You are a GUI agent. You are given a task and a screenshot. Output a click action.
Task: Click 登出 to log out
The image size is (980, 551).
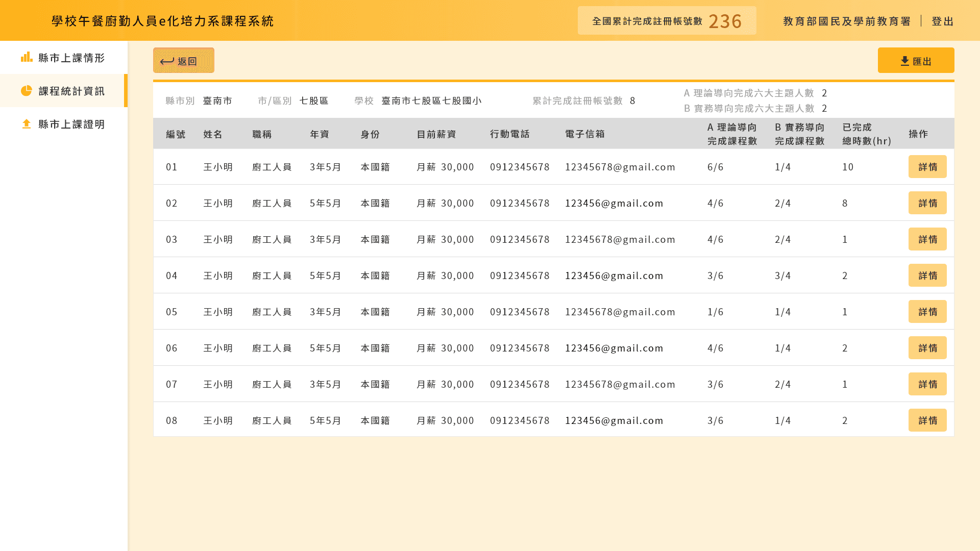(943, 21)
